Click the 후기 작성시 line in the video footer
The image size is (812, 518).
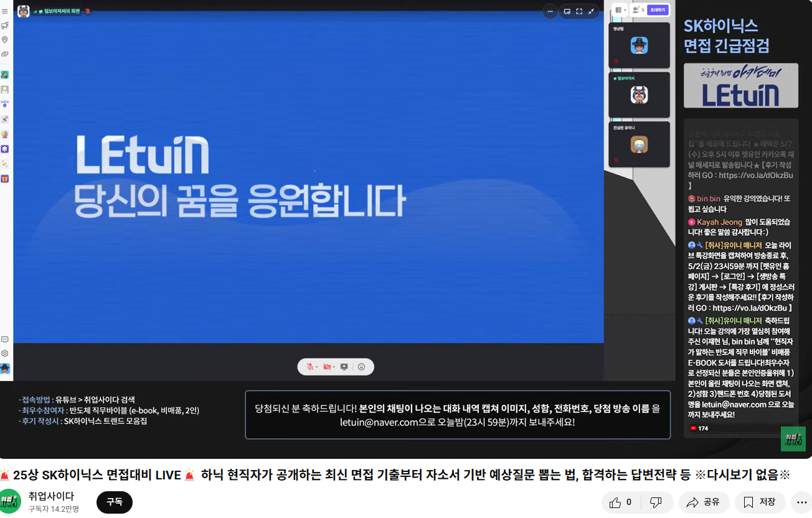coord(83,421)
